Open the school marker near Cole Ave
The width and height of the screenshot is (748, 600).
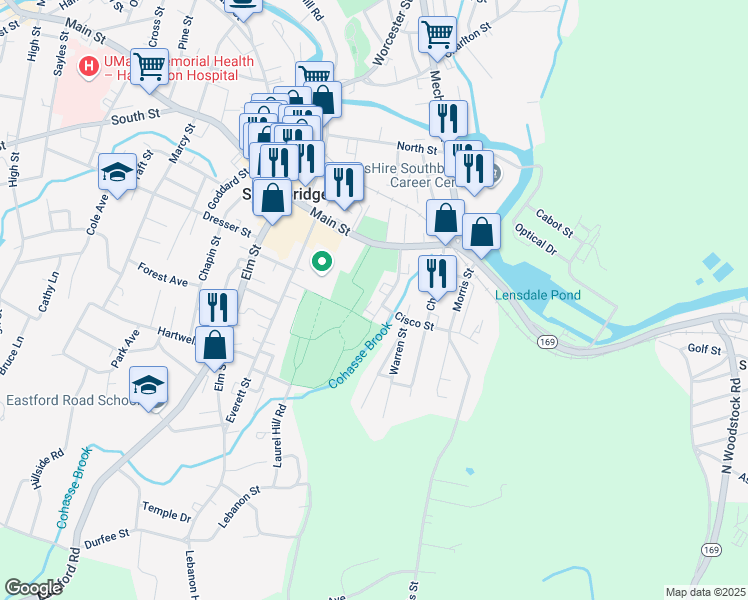click(x=117, y=173)
